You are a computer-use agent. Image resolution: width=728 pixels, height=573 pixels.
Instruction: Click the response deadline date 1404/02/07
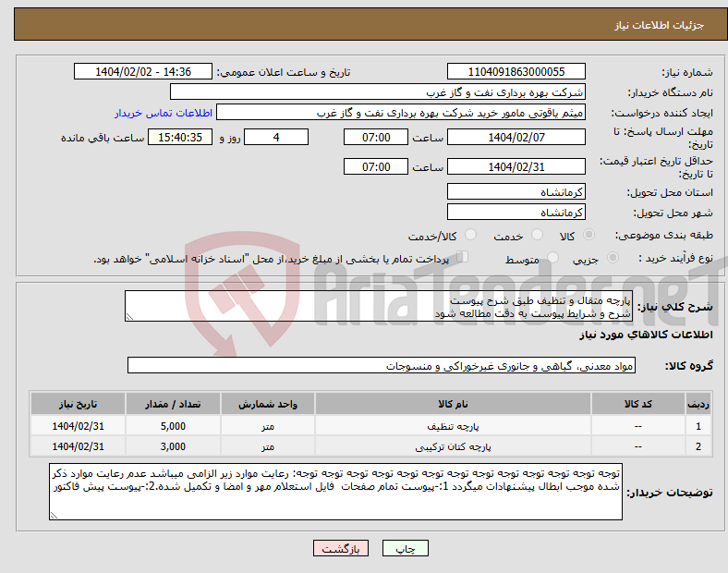(x=516, y=137)
